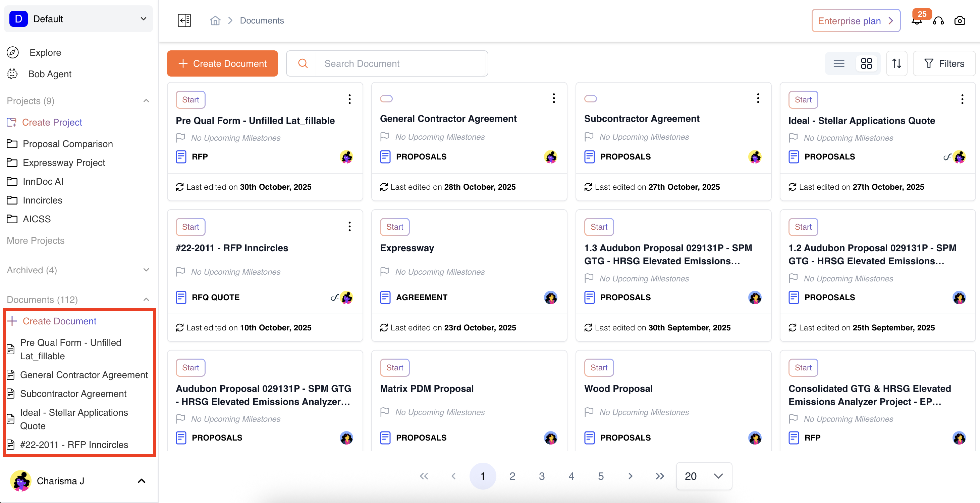Click the home breadcrumb icon

(215, 20)
